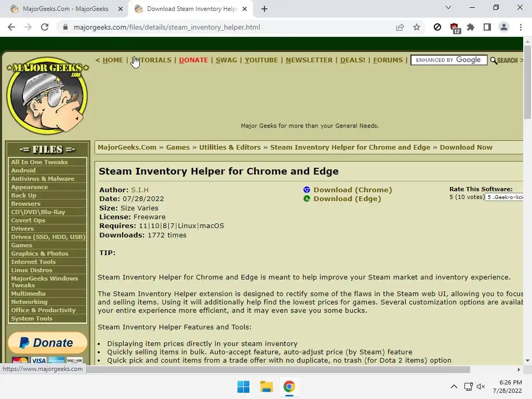Click horizontal scrollbar right arrow
Viewport: 532px width, 399px height.
click(x=519, y=369)
